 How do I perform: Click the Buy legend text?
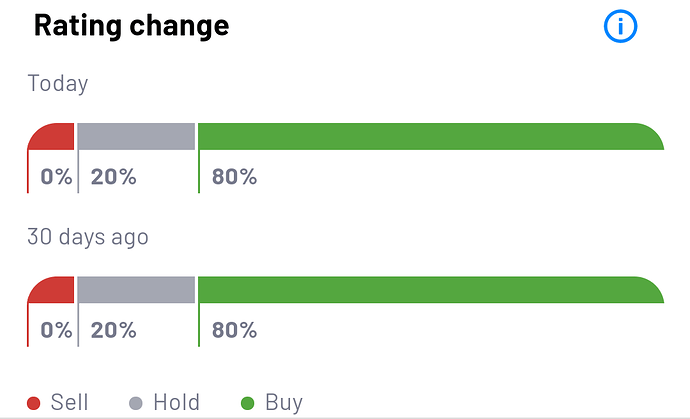click(x=284, y=403)
